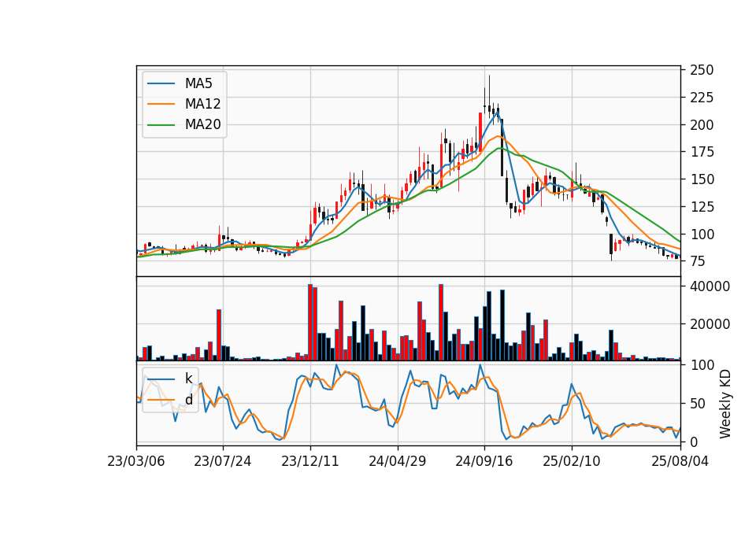
Task: Click the 40000 volume axis label
Action: (x=710, y=286)
